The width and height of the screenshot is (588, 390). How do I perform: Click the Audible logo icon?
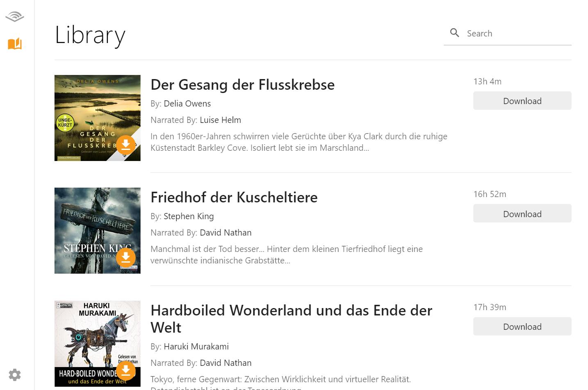tap(15, 16)
